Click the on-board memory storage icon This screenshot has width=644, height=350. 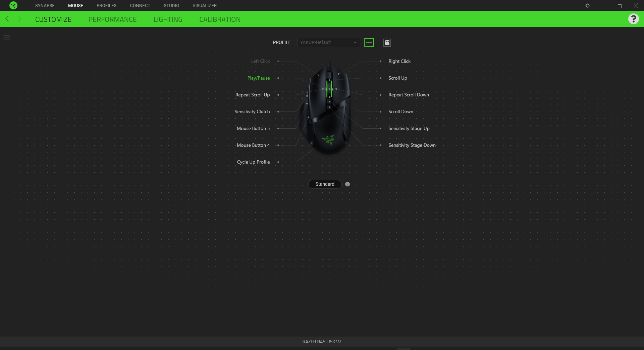tap(387, 43)
